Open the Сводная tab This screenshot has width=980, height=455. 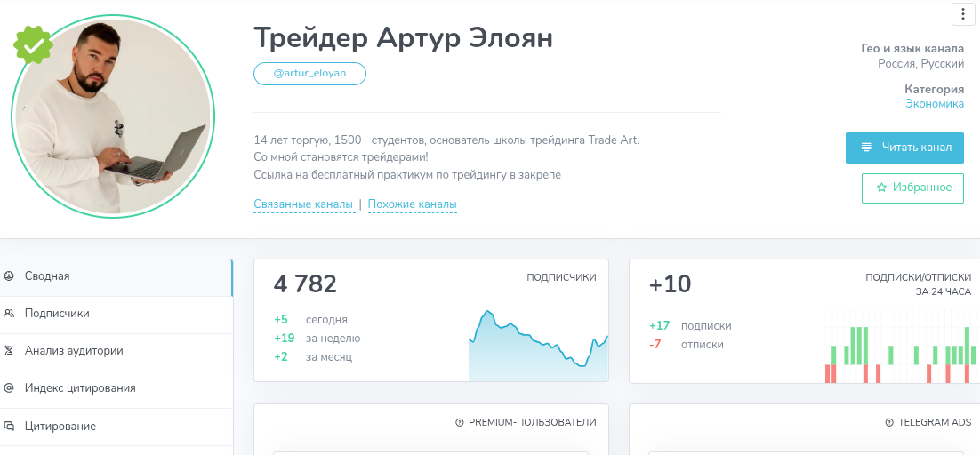[x=47, y=276]
